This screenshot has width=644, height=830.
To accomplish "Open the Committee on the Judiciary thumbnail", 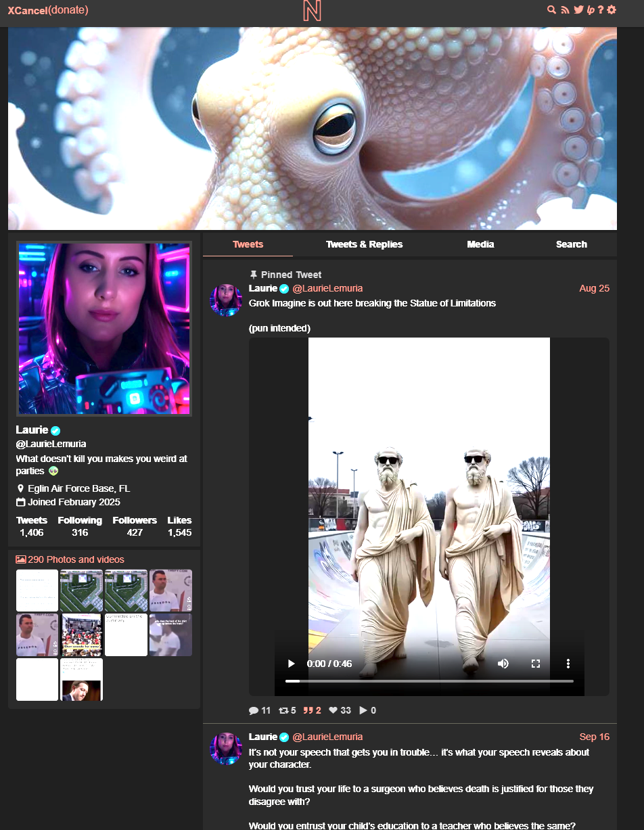I will click(x=126, y=635).
